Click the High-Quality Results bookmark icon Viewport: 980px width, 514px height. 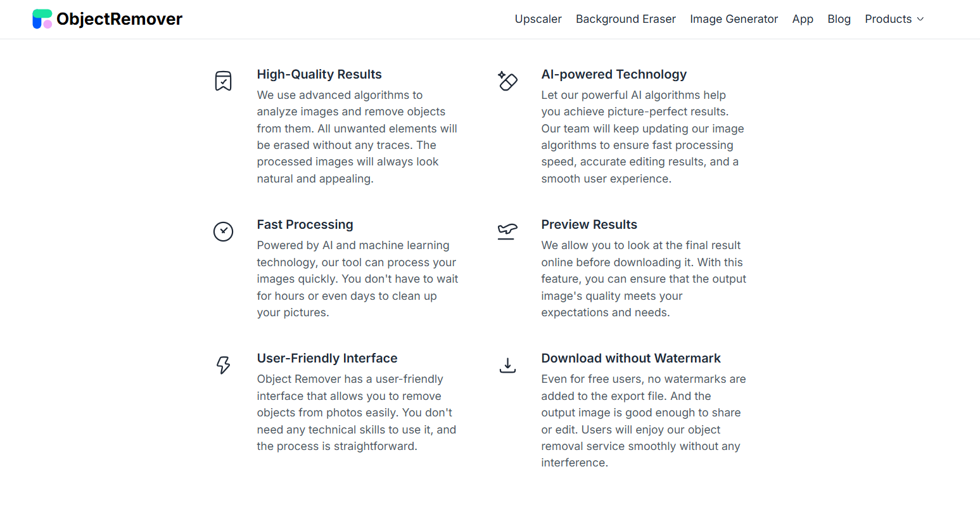[x=223, y=81]
